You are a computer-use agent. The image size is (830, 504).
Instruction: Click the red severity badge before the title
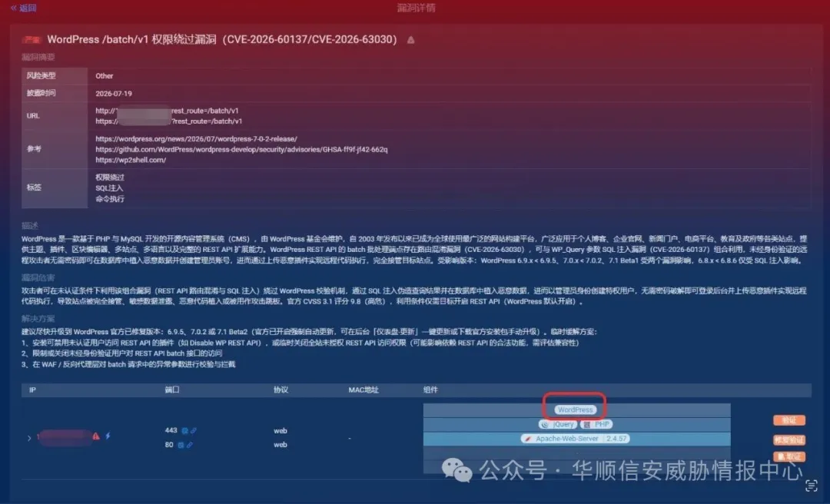32,40
